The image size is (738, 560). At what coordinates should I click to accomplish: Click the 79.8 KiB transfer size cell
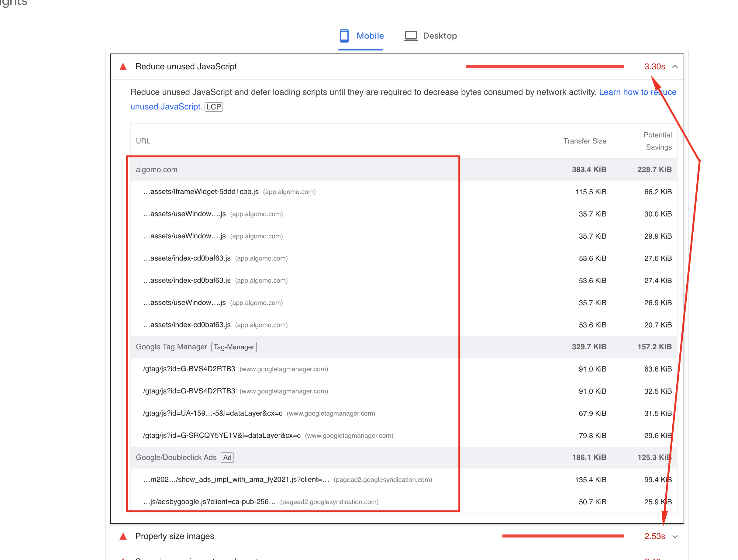(x=592, y=436)
